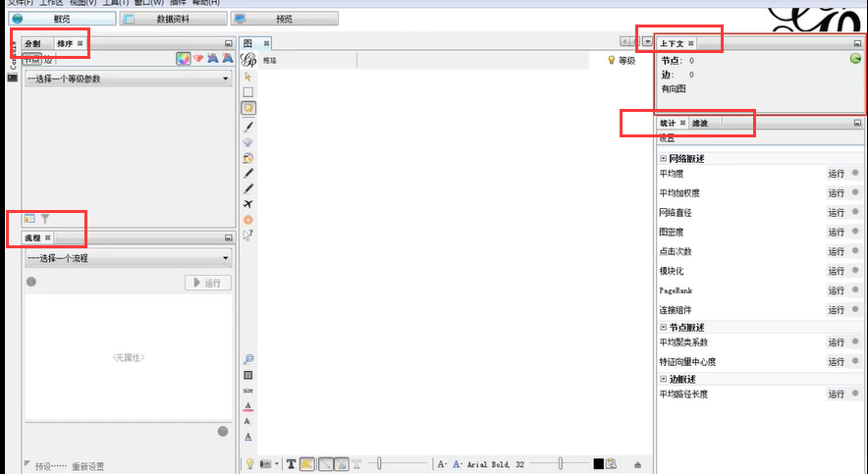Click the Gephi logo icon in graph panel
868x474 pixels.
coord(248,60)
